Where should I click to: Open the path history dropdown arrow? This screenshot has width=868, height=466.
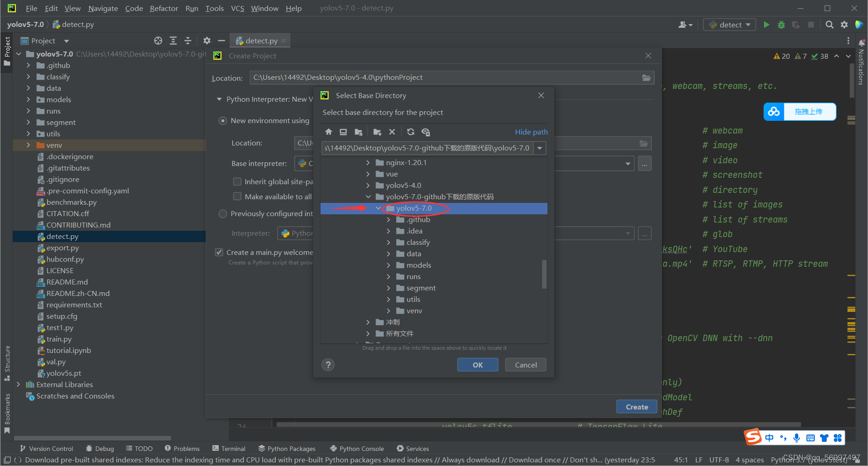540,148
